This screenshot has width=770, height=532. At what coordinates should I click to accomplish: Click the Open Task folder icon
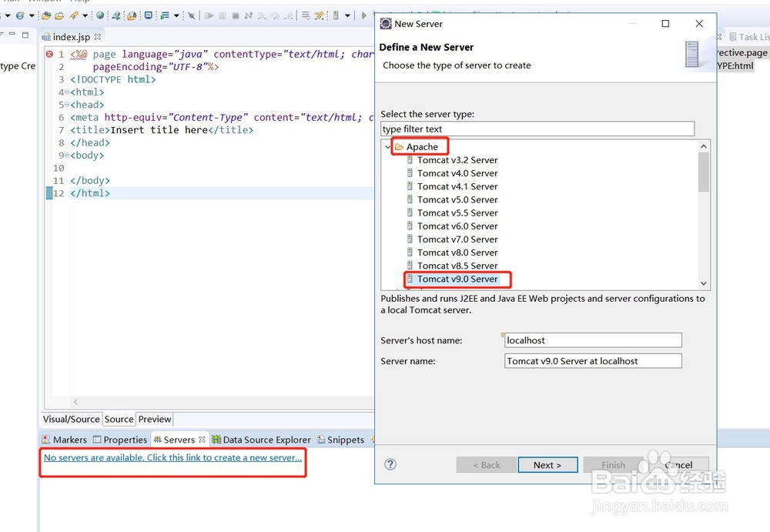(59, 15)
